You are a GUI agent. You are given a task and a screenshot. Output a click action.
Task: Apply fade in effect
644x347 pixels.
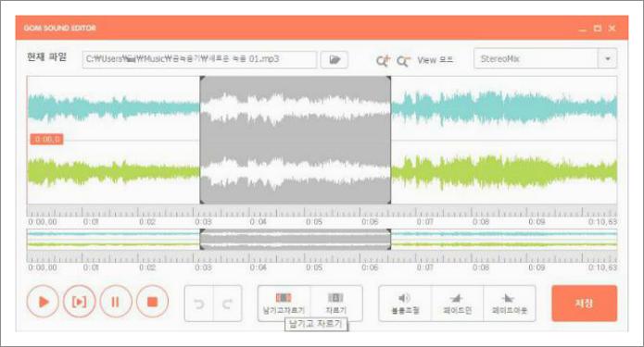[x=457, y=304]
